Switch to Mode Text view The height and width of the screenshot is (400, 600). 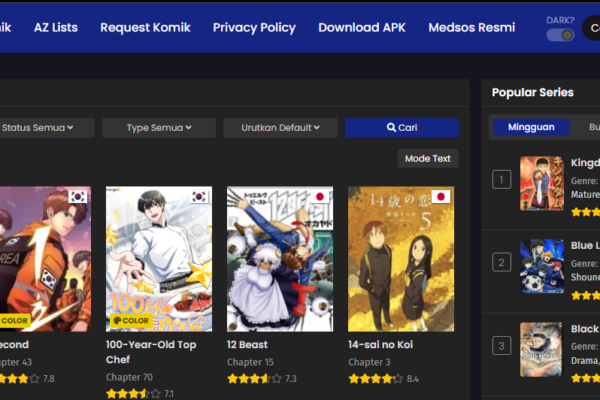coord(428,158)
